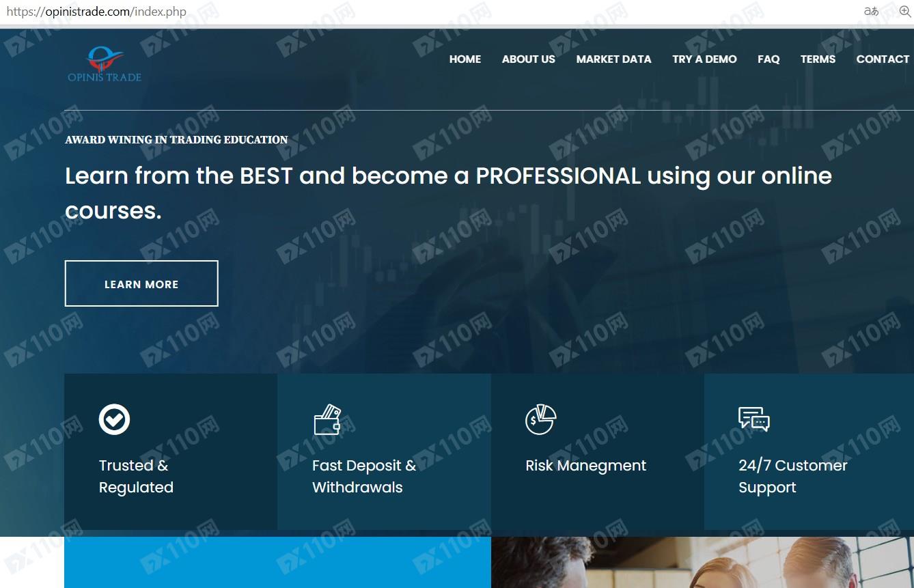Screen dimensions: 914x588
Task: Click the pie chart Risk Management icon
Action: pyautogui.click(x=540, y=419)
